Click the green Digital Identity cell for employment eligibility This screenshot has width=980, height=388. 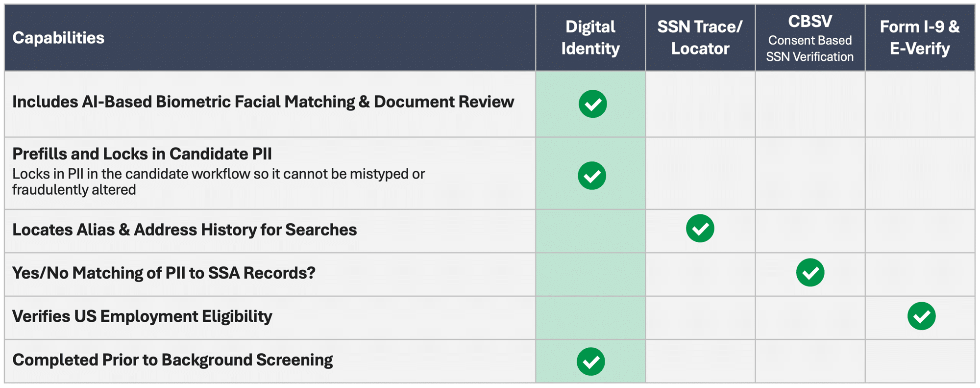tap(590, 318)
